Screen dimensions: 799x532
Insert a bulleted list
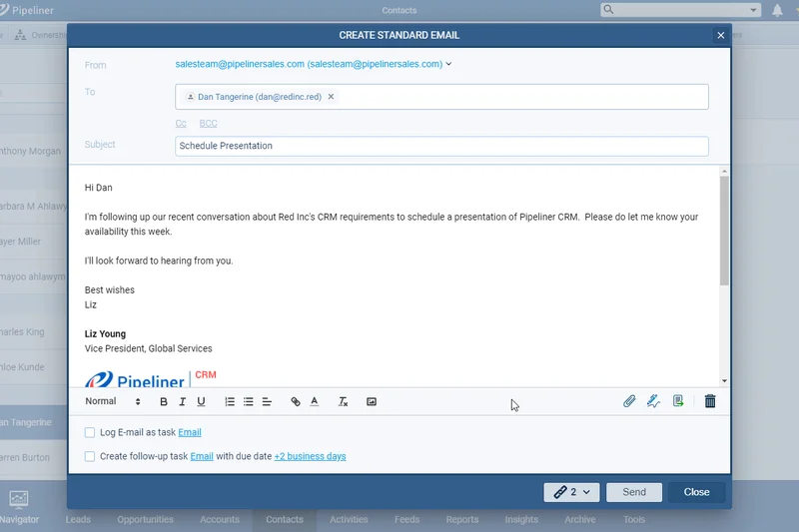[248, 401]
